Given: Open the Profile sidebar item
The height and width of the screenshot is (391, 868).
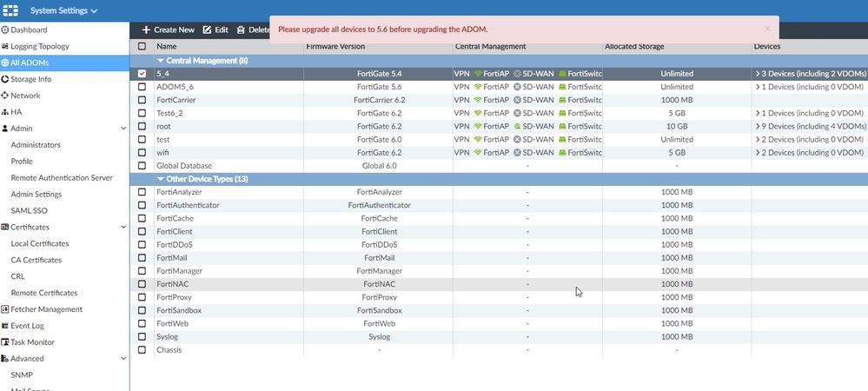Looking at the screenshot, I should pyautogui.click(x=22, y=161).
